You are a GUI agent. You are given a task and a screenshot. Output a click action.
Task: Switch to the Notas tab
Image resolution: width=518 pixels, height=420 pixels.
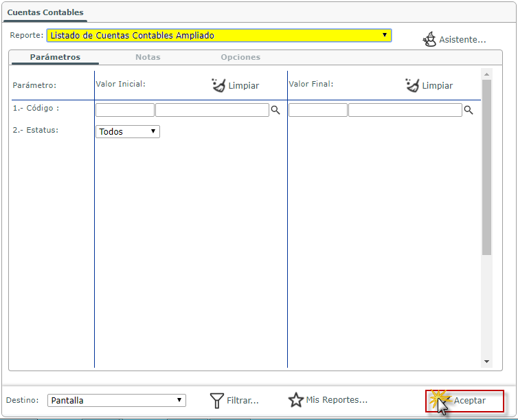(x=148, y=57)
